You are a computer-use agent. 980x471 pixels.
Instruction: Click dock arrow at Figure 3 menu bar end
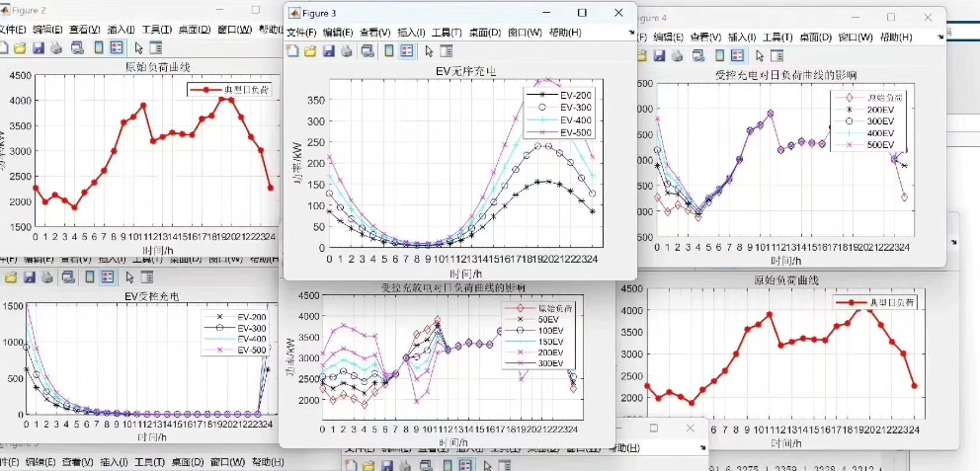point(630,34)
